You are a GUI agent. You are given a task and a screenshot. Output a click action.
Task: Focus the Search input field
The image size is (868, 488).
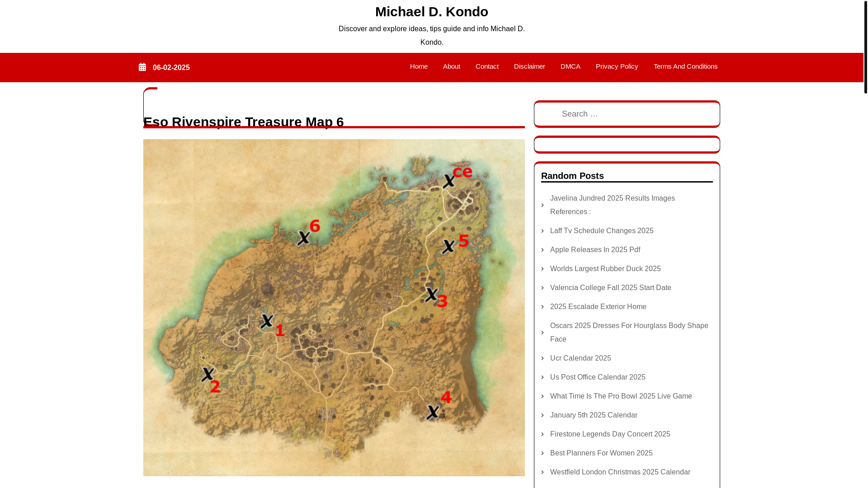pos(627,114)
